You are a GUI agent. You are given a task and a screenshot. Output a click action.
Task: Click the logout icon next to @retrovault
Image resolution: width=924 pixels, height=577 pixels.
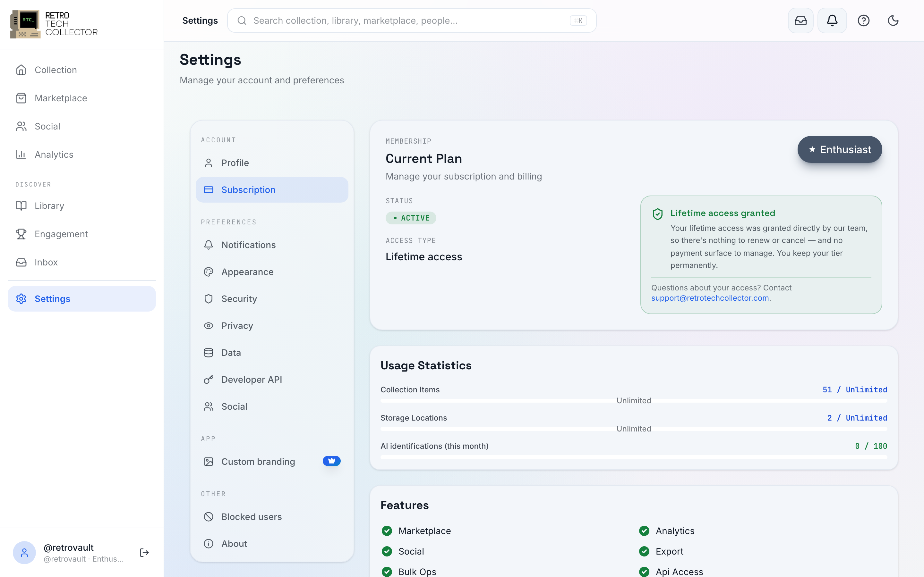(x=144, y=553)
